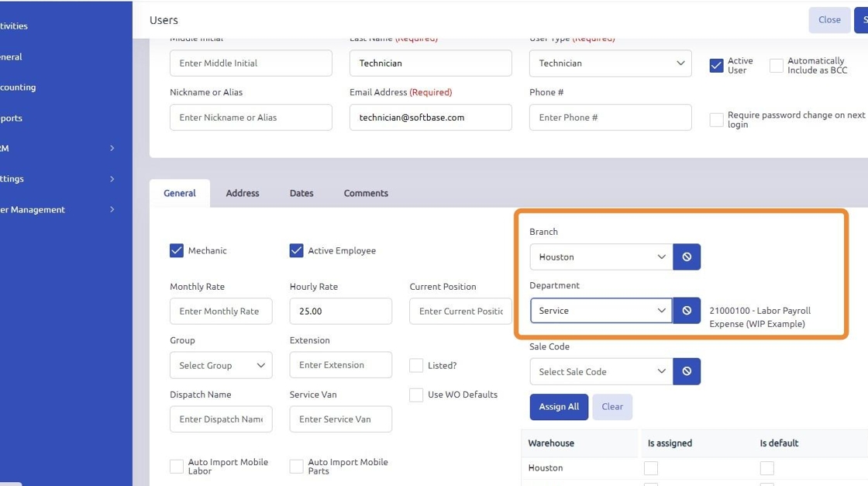Enable Use WO Defaults checkbox
The width and height of the screenshot is (868, 486).
416,395
